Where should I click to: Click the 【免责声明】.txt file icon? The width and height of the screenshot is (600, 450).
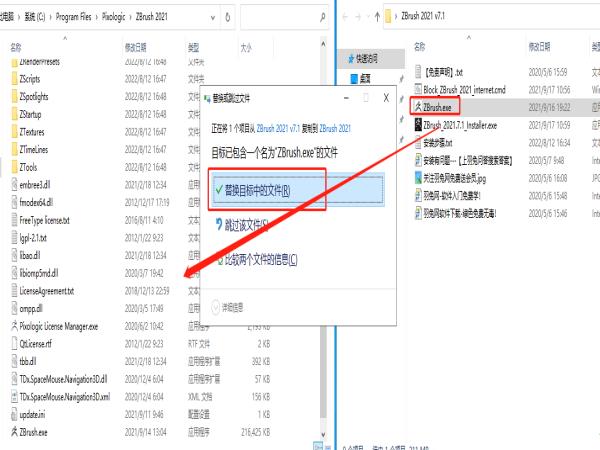[418, 72]
